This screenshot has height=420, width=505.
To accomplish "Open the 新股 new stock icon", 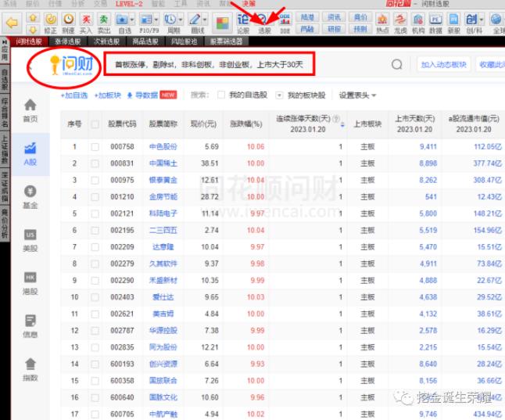I will tap(453, 20).
